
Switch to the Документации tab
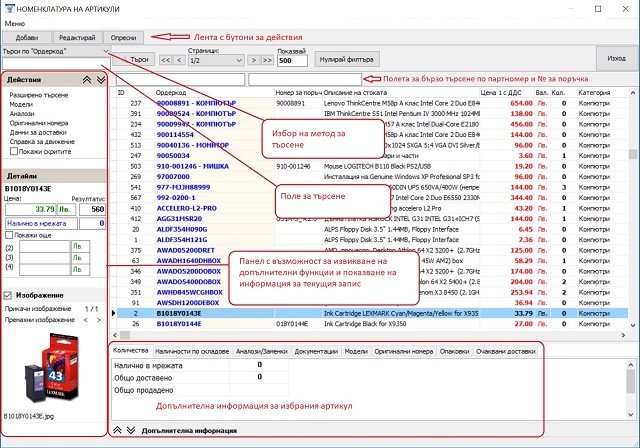click(x=316, y=351)
